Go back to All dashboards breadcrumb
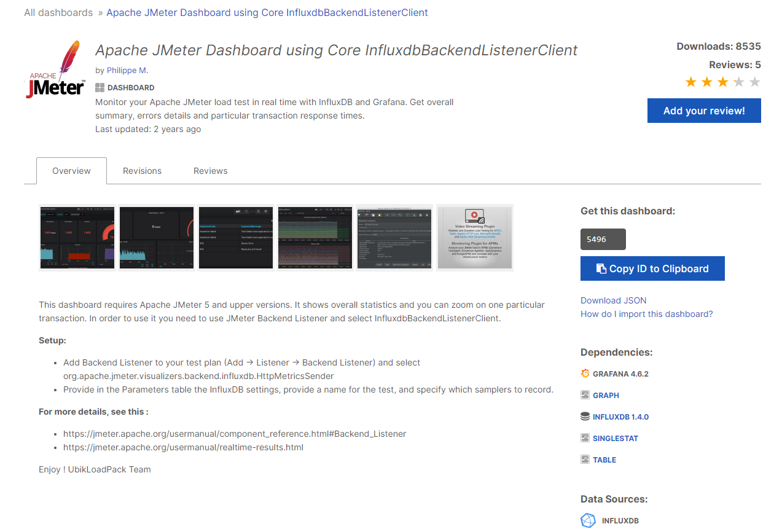Image resolution: width=782 pixels, height=532 pixels. coord(58,12)
